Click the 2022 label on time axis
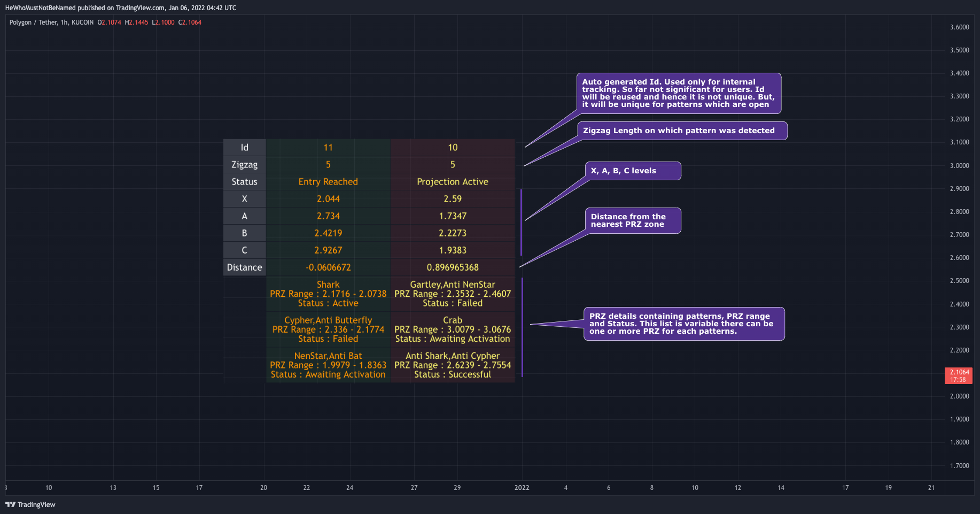This screenshot has height=514, width=980. tap(522, 488)
